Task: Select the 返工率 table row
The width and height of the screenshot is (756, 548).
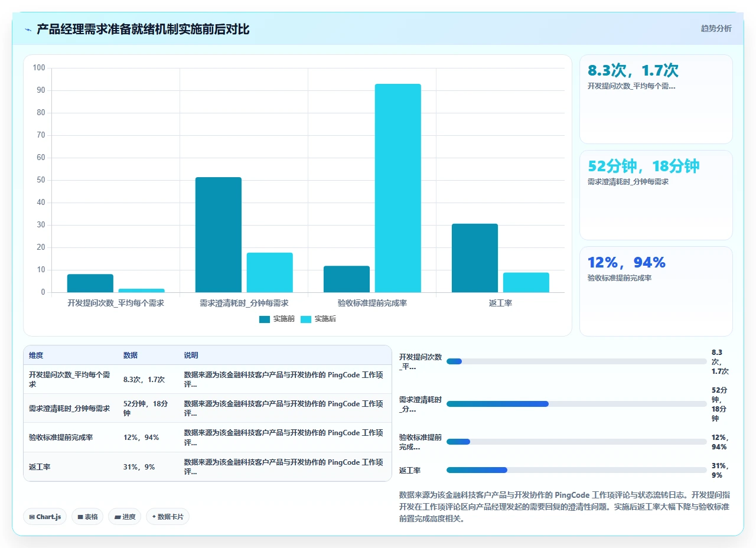Action: point(207,467)
